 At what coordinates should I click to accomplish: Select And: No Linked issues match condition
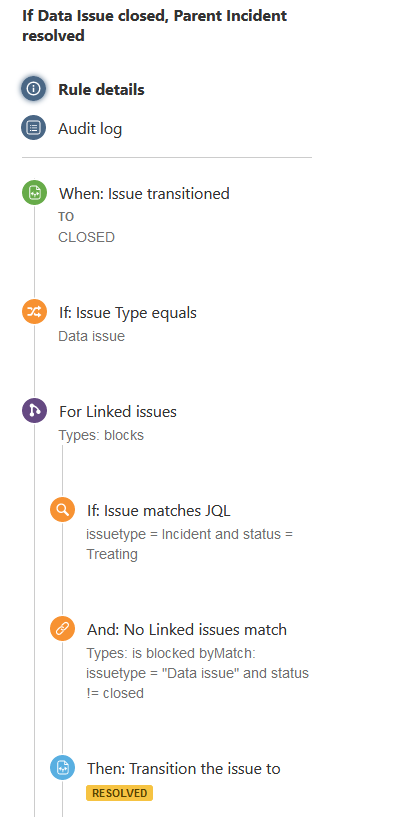(187, 629)
